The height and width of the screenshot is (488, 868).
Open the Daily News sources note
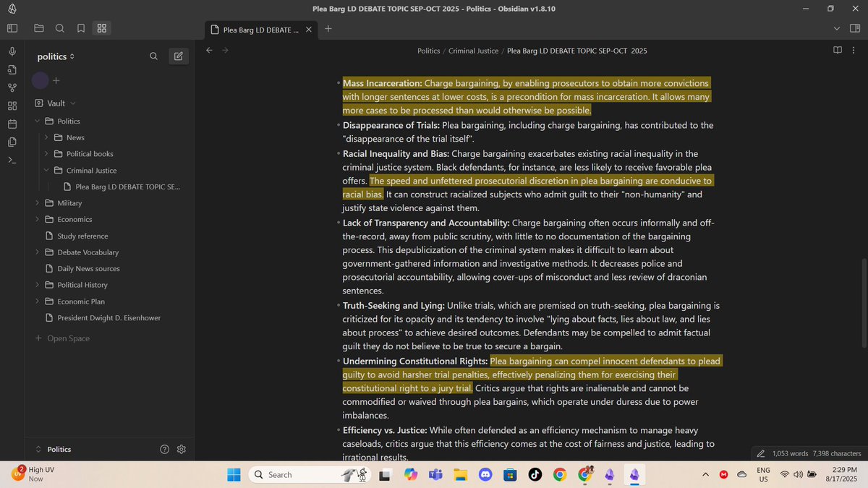point(88,268)
